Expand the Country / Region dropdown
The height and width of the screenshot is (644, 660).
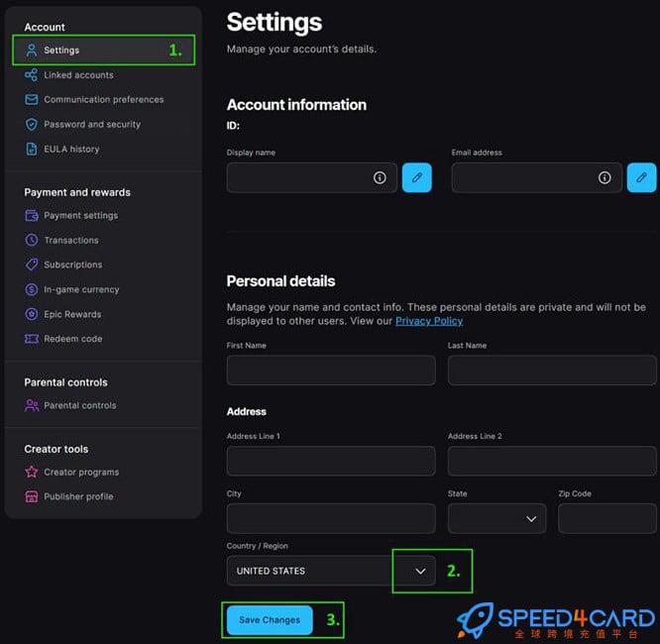420,571
